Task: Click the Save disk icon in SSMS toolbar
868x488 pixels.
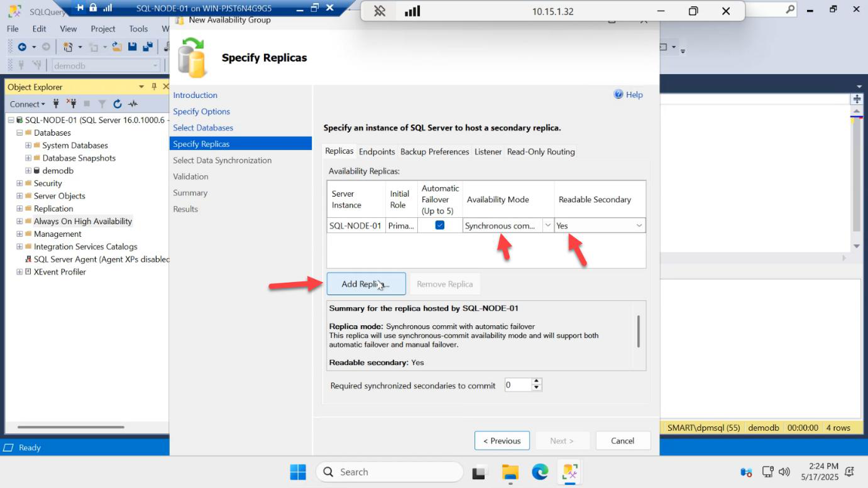Action: tap(132, 46)
